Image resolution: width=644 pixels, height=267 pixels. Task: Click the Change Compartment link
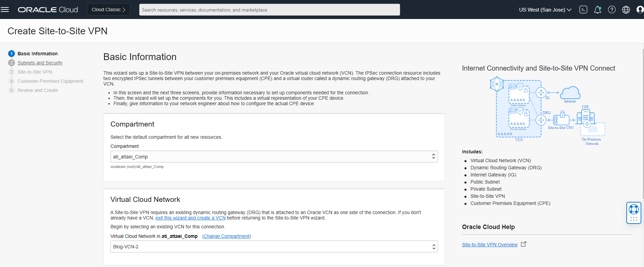[x=226, y=236]
